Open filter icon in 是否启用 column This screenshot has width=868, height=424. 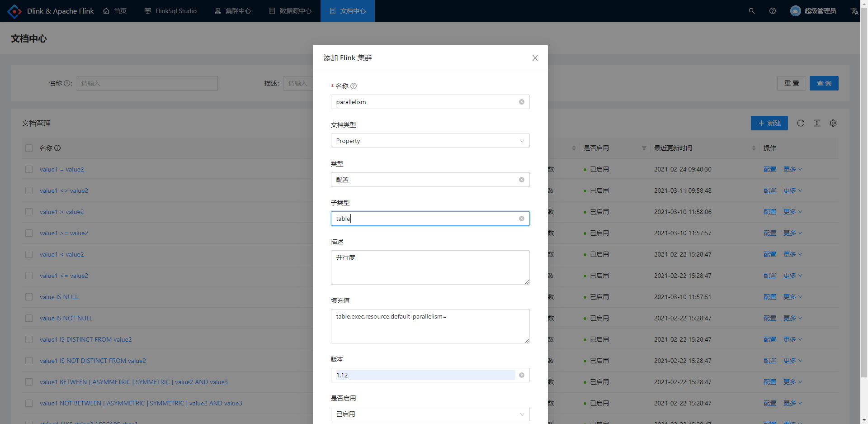point(644,148)
